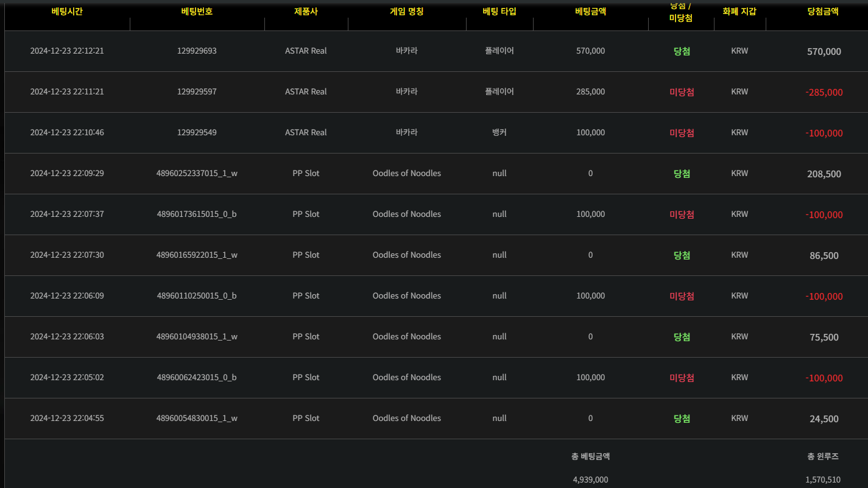Click Oodles of Noodles in 48960054830015_1_w row

tap(407, 419)
